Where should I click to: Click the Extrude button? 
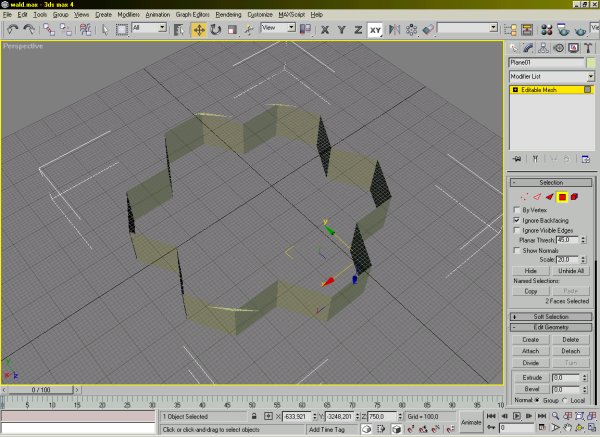point(530,378)
